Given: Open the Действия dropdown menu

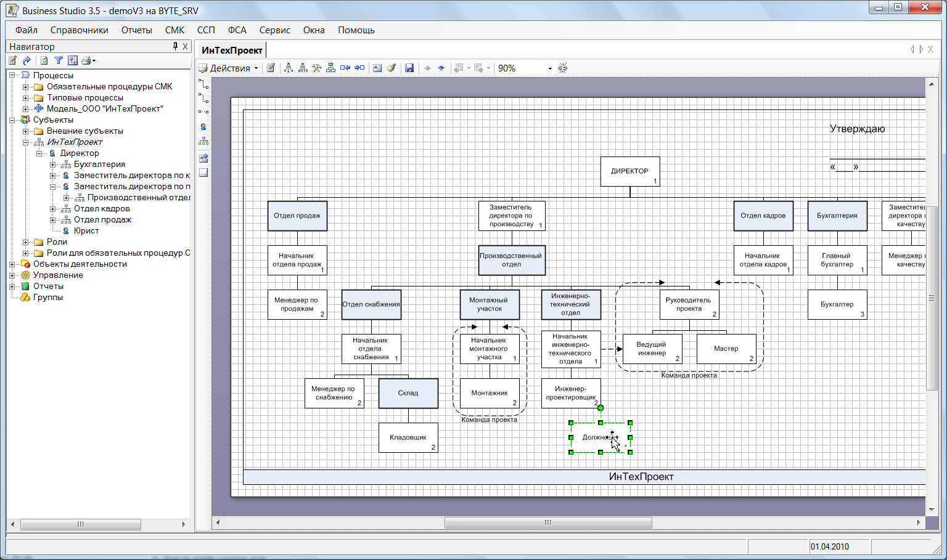Looking at the screenshot, I should click(229, 68).
